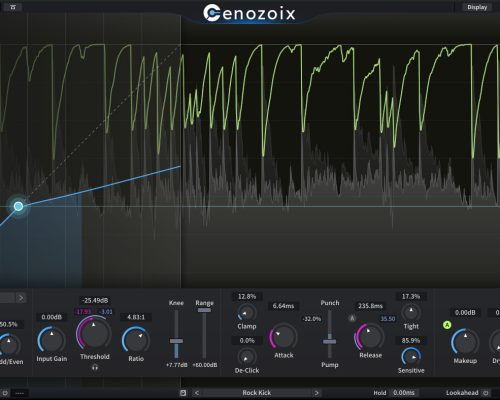
Task: Click the Range slider handle
Action: click(204, 310)
